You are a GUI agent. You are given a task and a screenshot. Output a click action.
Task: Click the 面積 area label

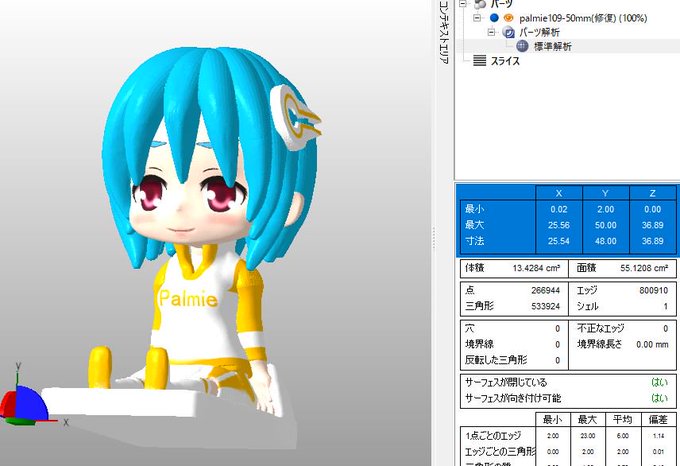point(586,268)
